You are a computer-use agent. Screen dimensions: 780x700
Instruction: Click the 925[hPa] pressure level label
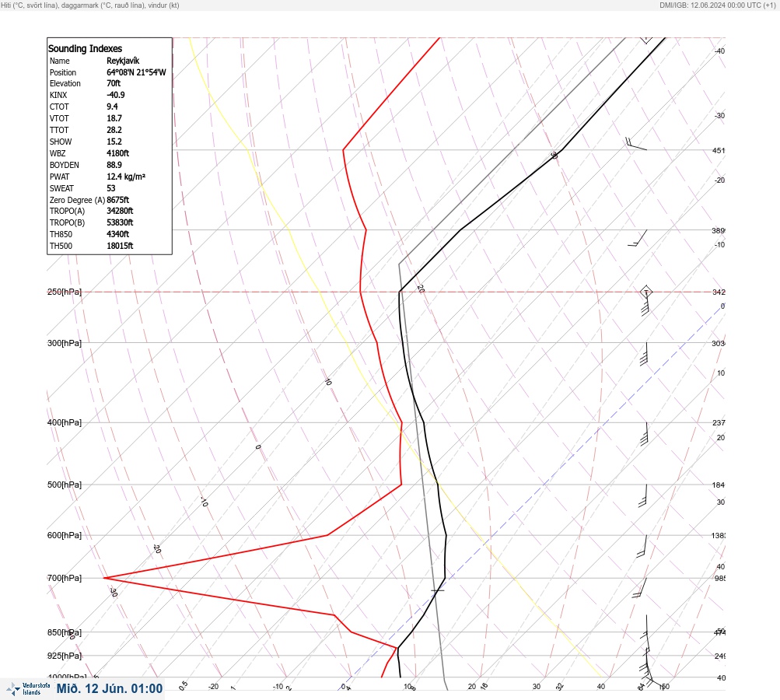65,656
